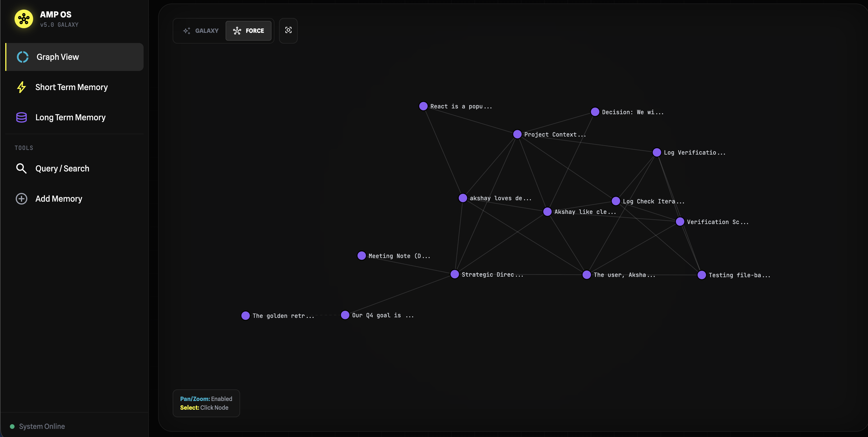Image resolution: width=868 pixels, height=437 pixels.
Task: Select the Strategic Direc... graph node
Action: pos(455,274)
